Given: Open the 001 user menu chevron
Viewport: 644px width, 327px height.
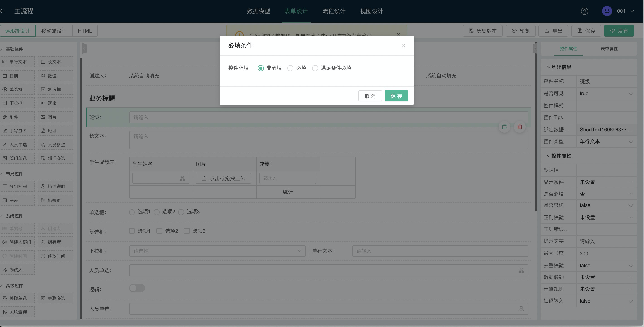Looking at the screenshot, I should (x=632, y=11).
